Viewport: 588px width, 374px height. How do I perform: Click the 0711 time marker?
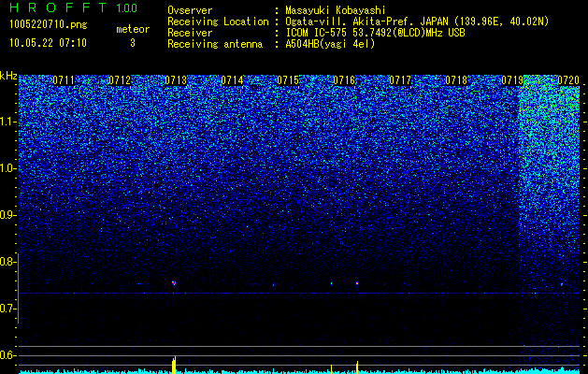(x=64, y=80)
